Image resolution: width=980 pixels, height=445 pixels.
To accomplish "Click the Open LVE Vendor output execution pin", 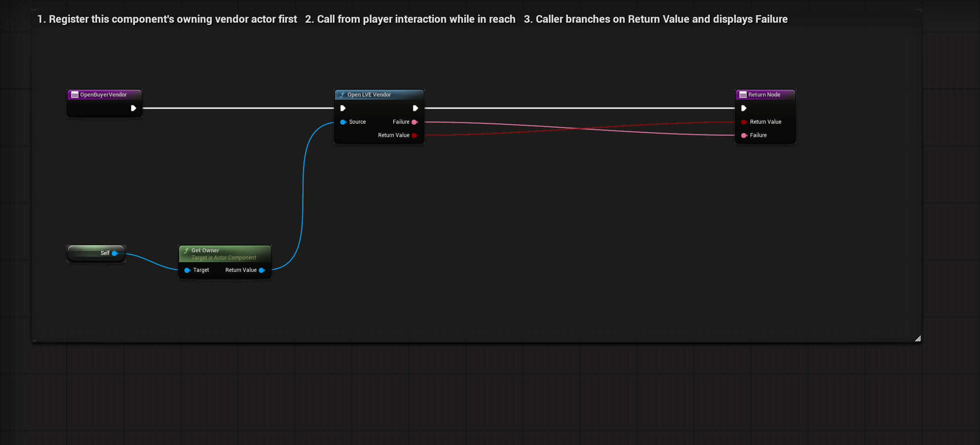I will (x=415, y=108).
